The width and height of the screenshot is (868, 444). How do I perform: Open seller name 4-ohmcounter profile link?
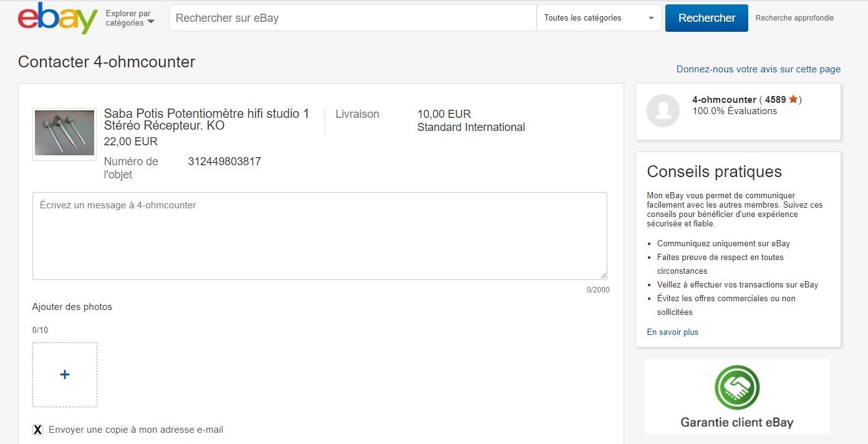pyautogui.click(x=724, y=100)
